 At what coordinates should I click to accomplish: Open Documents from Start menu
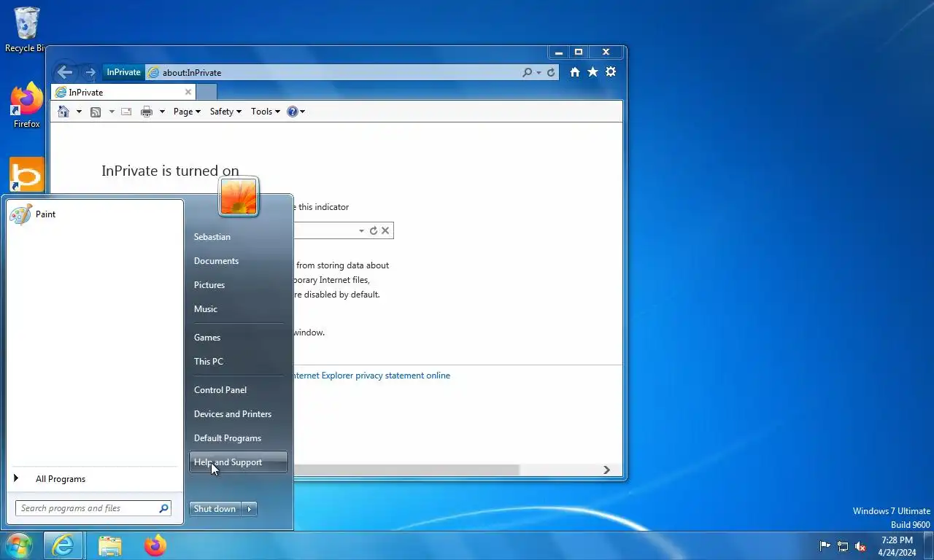[238, 261]
